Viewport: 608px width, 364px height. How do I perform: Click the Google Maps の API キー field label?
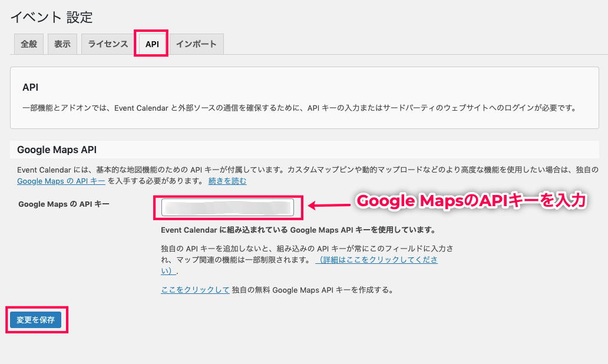point(64,204)
